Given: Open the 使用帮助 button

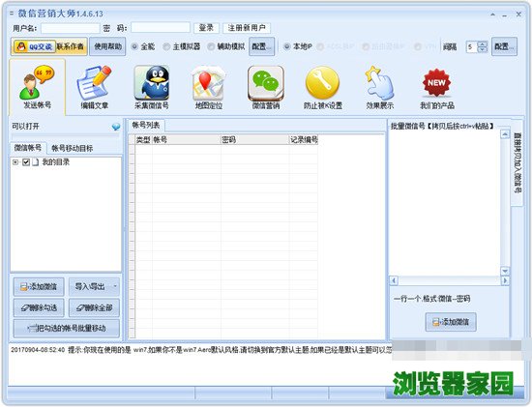Looking at the screenshot, I should [x=107, y=46].
